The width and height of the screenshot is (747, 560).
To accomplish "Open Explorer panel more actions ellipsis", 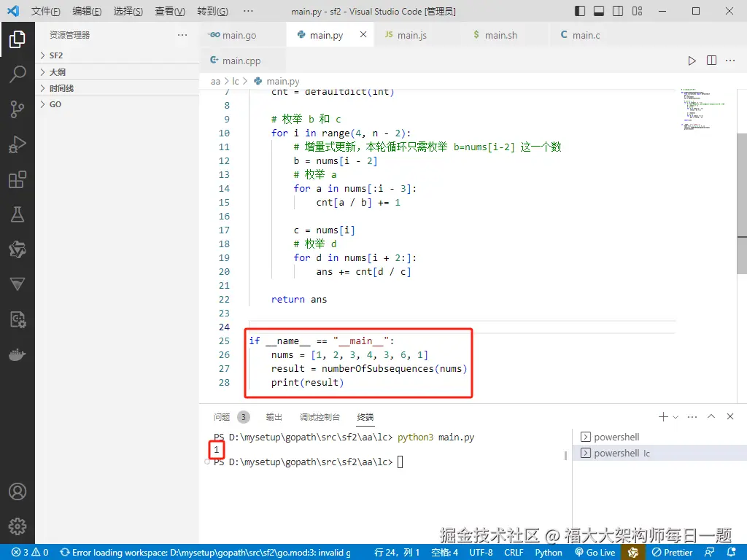I will 182,35.
